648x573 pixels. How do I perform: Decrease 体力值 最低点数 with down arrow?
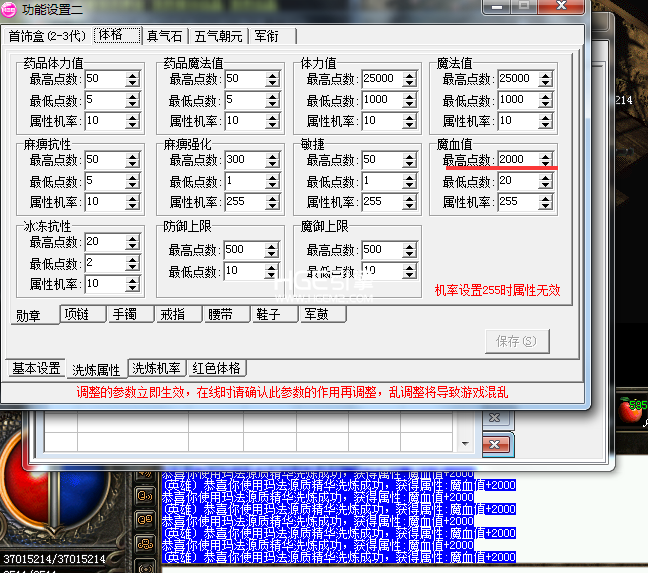[407, 104]
